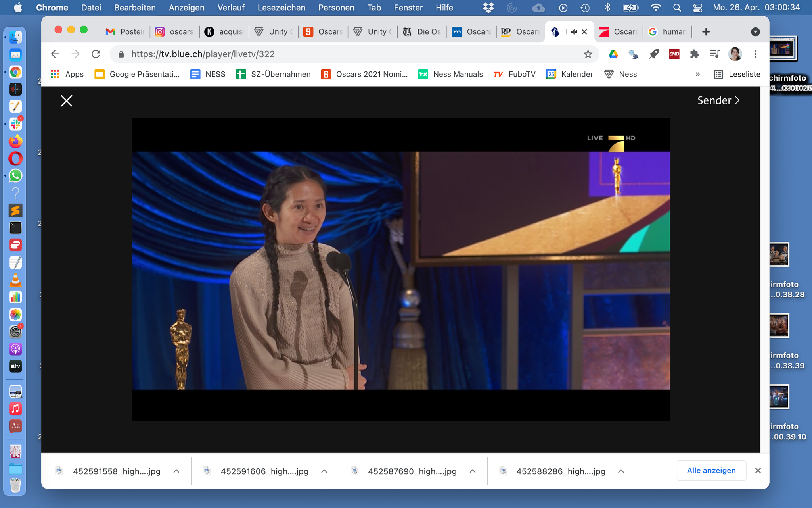Open macOS Control Center toggles
812x508 pixels.
click(698, 8)
